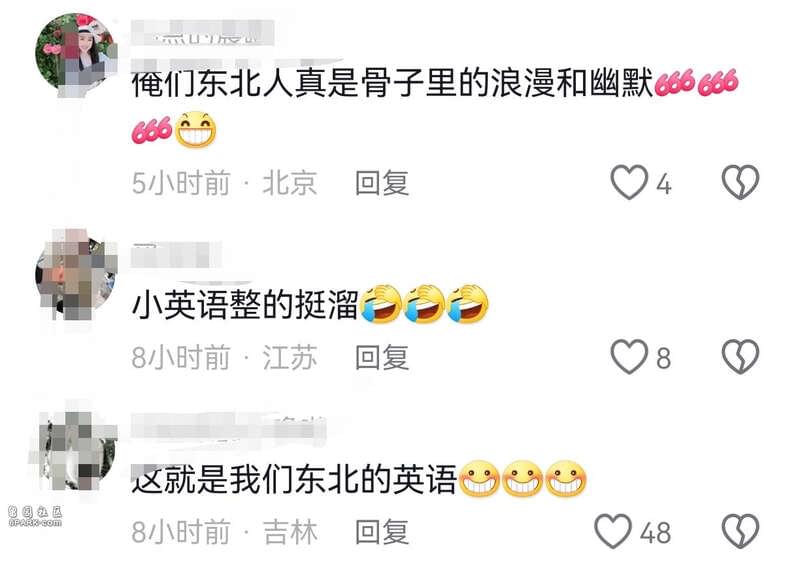The width and height of the screenshot is (800, 570).
Task: Open the second commenter's blurred username
Action: coord(176,255)
